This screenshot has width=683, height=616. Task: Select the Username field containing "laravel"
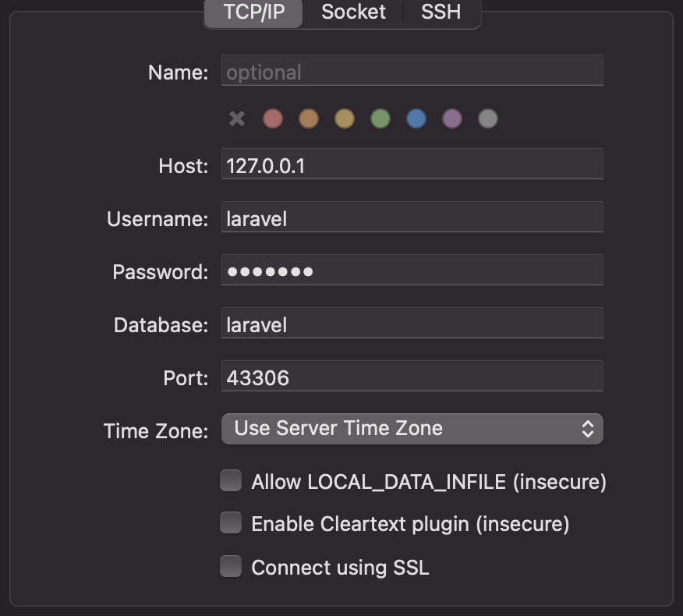tap(412, 218)
